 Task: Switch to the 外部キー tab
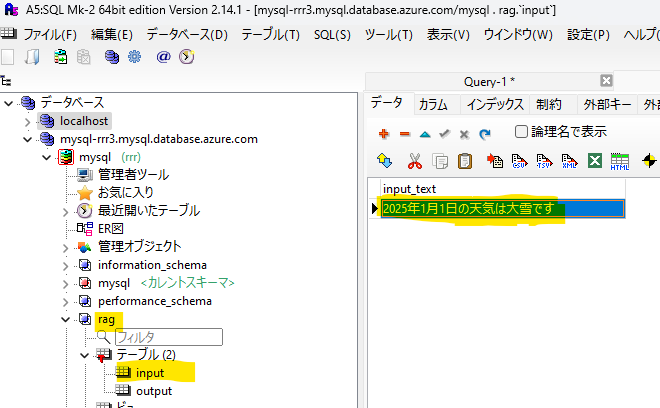pyautogui.click(x=607, y=104)
